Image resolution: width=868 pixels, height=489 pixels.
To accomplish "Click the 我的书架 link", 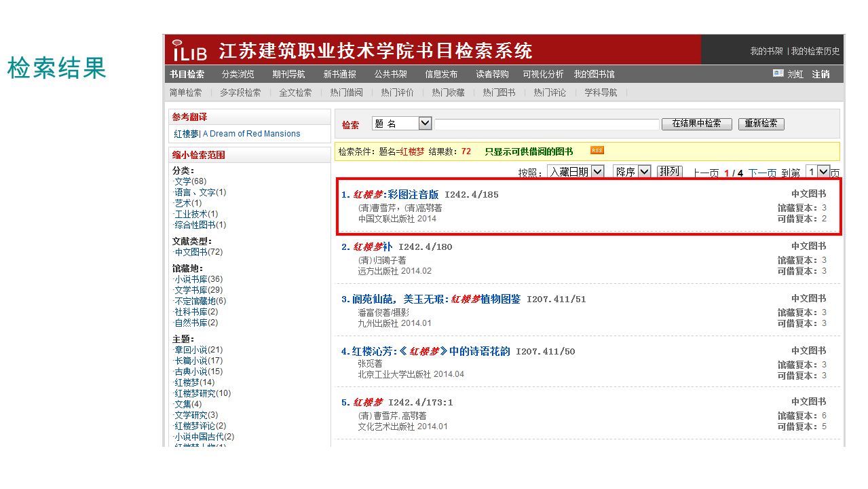I will [766, 51].
